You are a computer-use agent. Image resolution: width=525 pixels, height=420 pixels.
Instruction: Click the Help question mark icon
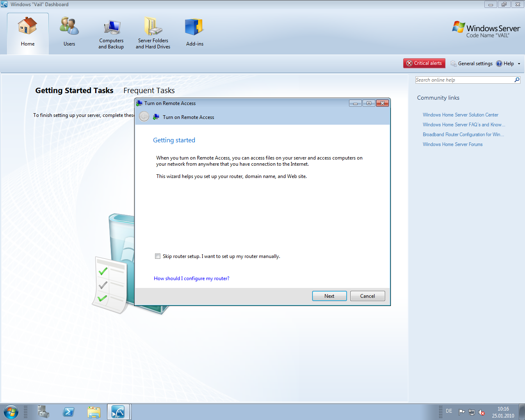(x=499, y=64)
